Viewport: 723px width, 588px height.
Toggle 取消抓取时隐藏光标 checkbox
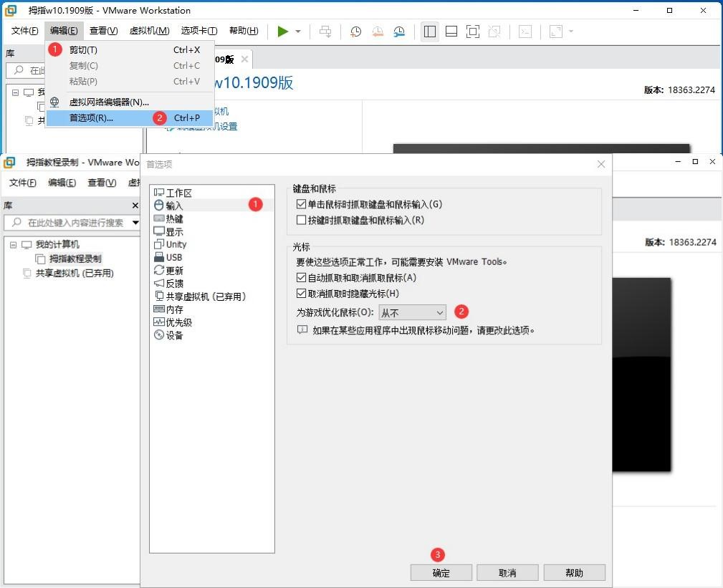click(x=301, y=294)
